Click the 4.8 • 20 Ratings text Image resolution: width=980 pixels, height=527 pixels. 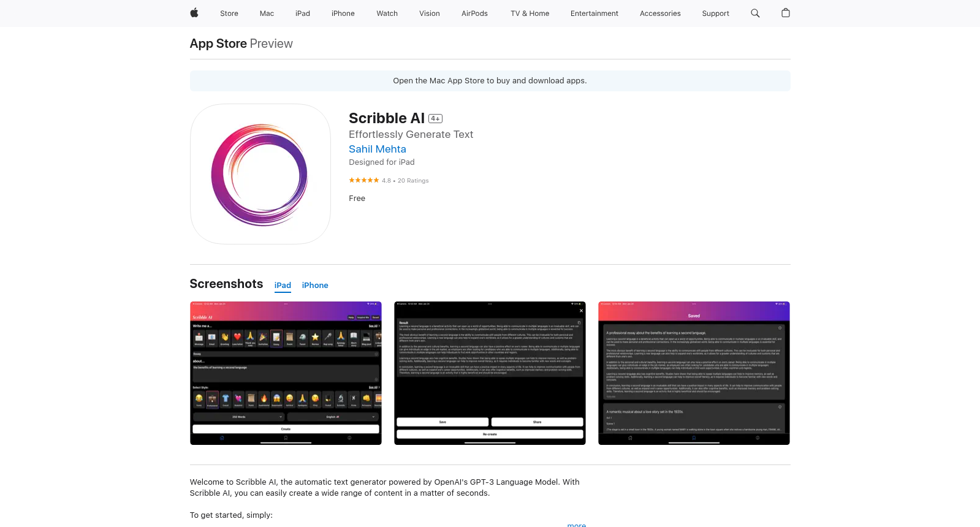tap(405, 181)
